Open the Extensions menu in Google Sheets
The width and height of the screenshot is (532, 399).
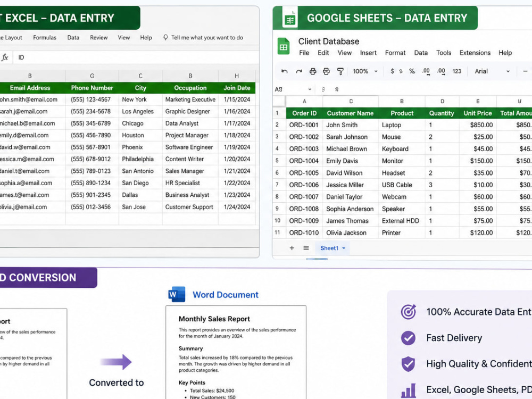[475, 53]
